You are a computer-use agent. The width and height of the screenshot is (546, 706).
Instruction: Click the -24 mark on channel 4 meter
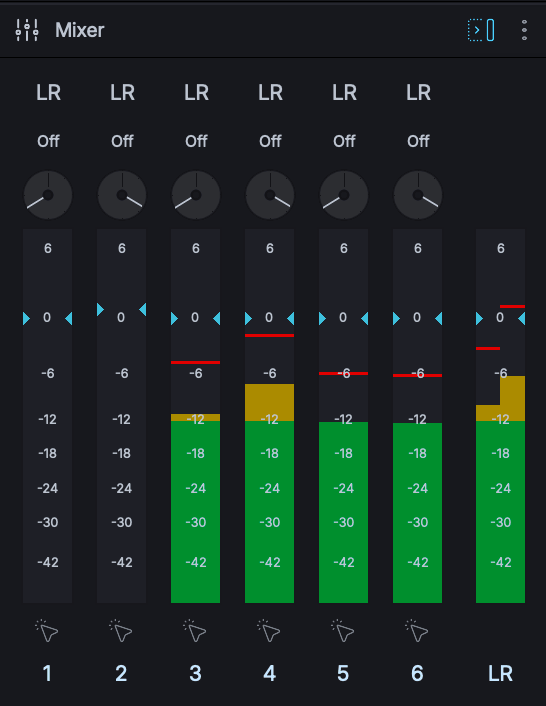click(270, 488)
